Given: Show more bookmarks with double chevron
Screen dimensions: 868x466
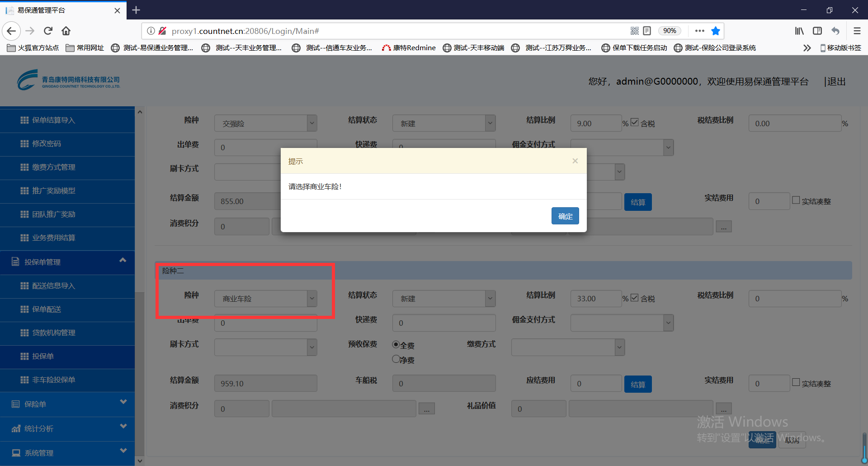Looking at the screenshot, I should point(807,48).
